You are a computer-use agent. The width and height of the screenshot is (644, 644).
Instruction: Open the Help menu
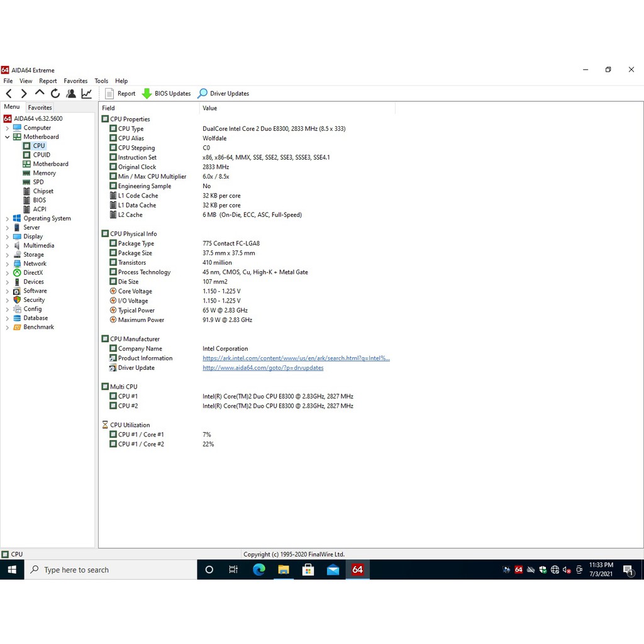coord(121,81)
